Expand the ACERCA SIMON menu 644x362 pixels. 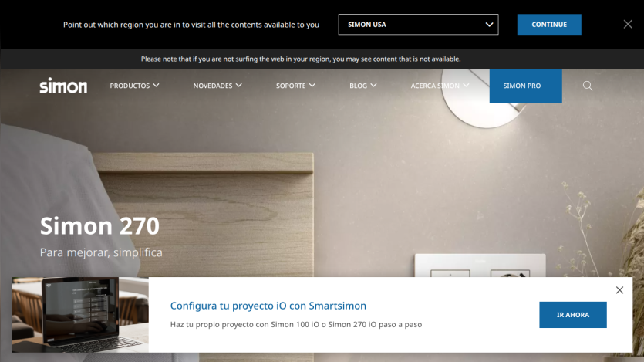[440, 86]
